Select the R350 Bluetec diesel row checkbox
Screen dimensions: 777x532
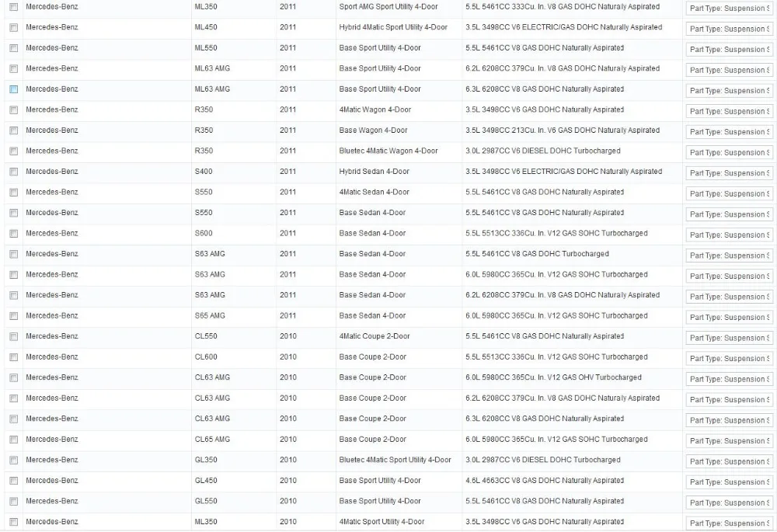13,151
